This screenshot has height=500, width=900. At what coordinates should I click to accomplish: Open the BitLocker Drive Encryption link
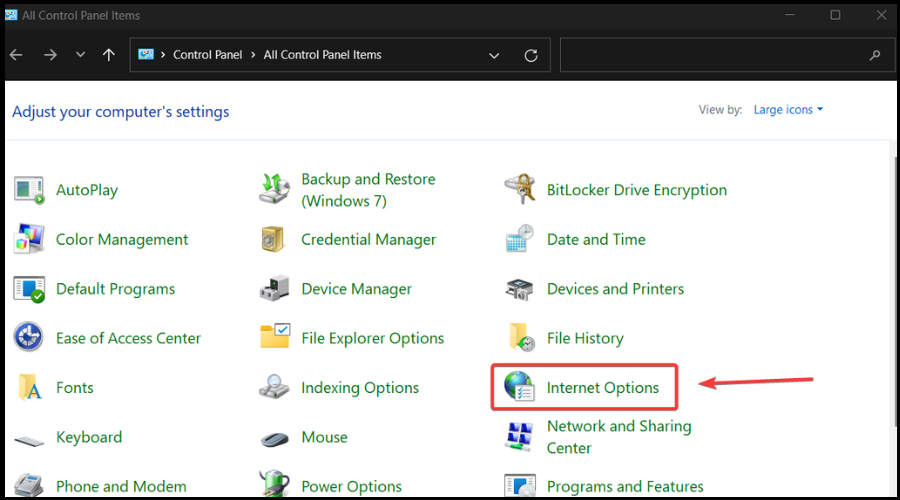click(x=637, y=190)
